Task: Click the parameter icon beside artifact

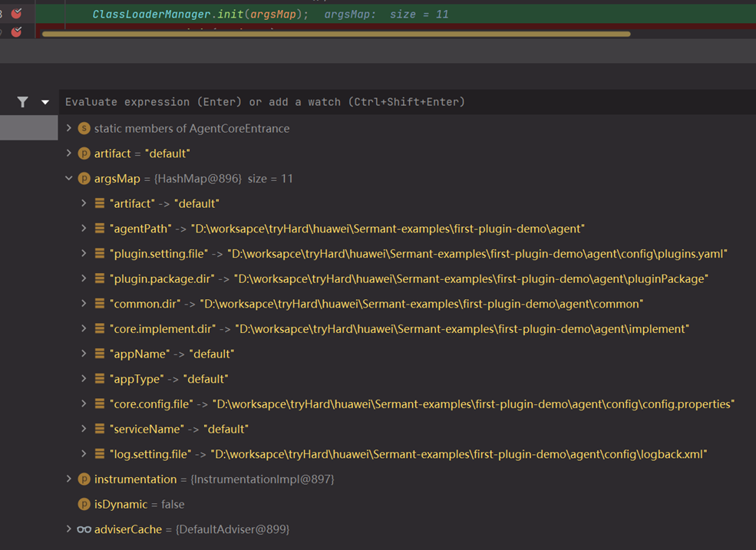Action: coord(84,153)
